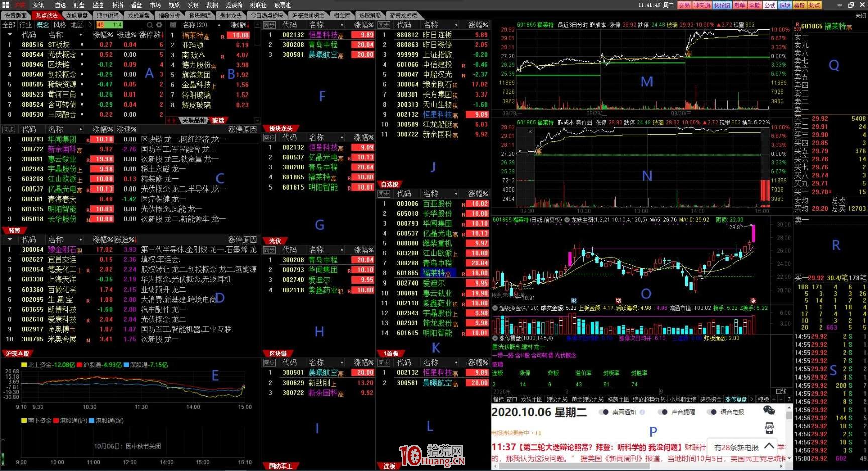The width and height of the screenshot is (868, 471).
Task: Select the 300064 豫金刚石 row in 预警 list
Action: click(131, 250)
